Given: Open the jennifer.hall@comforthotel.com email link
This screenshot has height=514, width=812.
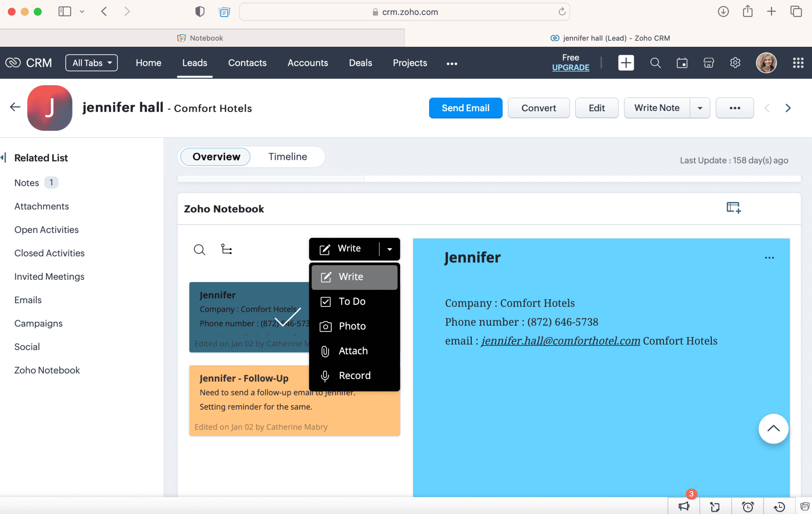Looking at the screenshot, I should (x=561, y=341).
